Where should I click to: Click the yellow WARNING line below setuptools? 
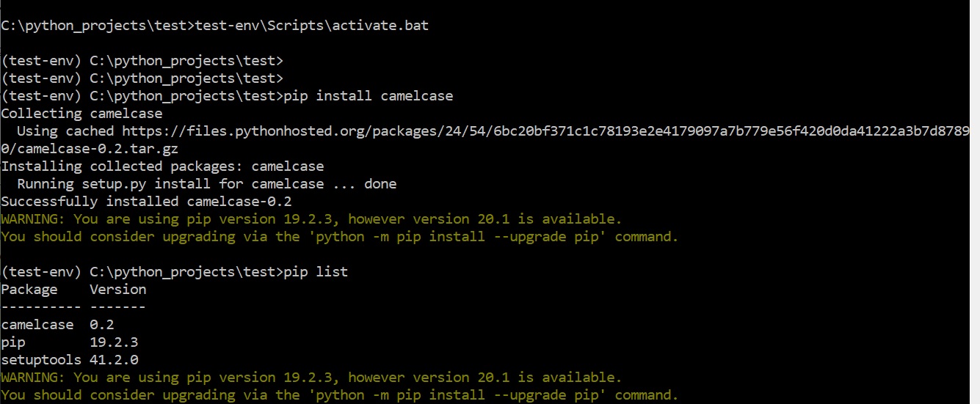311,378
